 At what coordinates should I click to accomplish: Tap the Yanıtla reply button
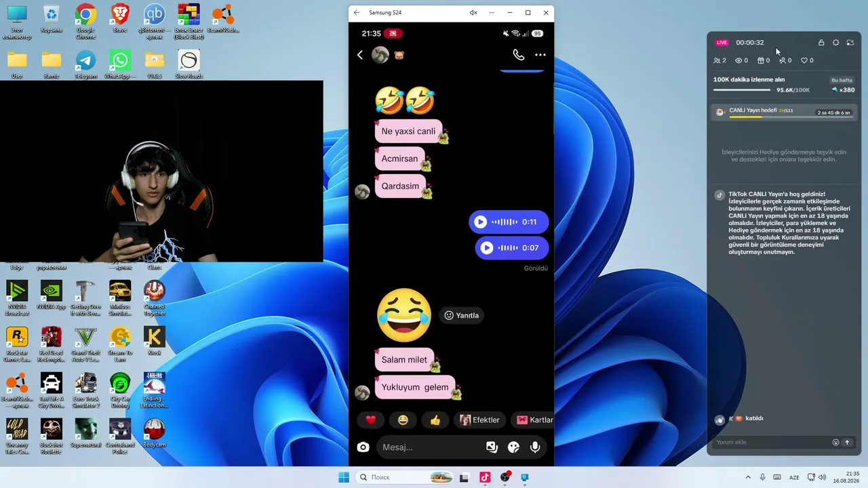pos(462,315)
